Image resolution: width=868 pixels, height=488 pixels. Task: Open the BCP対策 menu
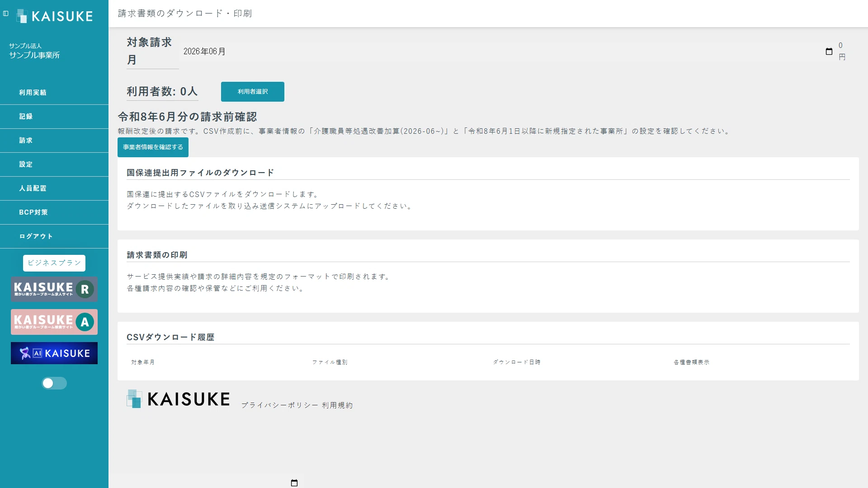tap(54, 212)
